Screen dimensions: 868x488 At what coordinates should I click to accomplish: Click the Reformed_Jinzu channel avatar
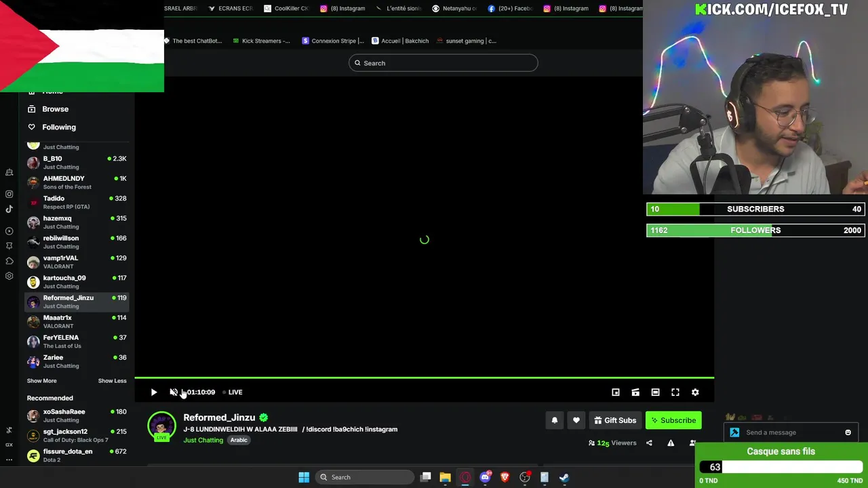pyautogui.click(x=161, y=426)
